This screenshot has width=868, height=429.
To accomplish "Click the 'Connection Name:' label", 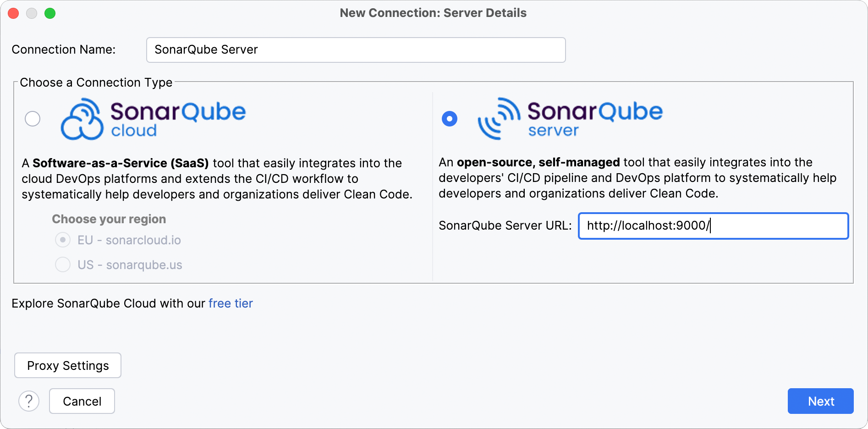I will 64,49.
